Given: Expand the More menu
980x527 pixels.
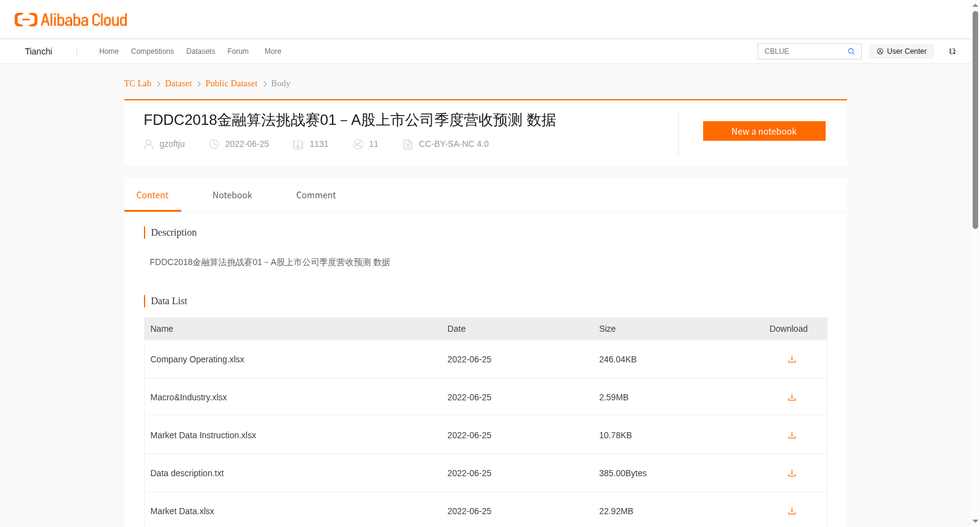Looking at the screenshot, I should tap(273, 51).
